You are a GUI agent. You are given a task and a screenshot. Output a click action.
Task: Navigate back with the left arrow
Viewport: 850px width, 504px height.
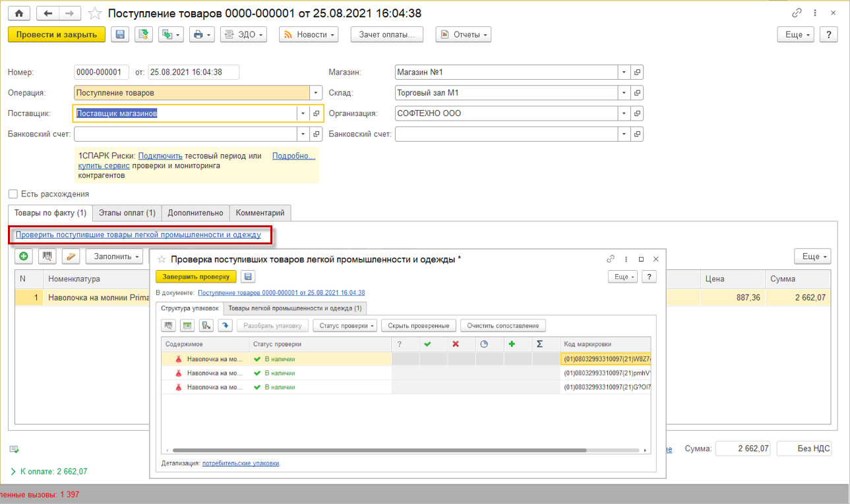tap(47, 13)
